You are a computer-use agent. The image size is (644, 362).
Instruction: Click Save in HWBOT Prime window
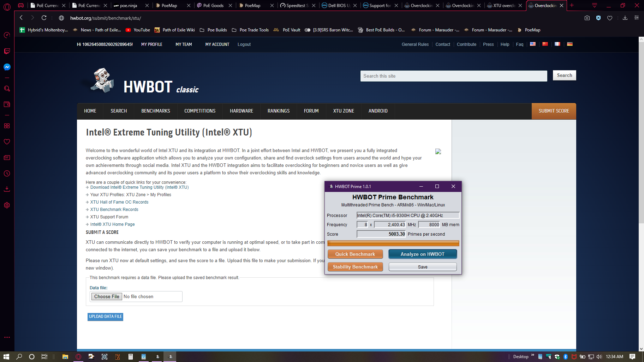coord(423,267)
